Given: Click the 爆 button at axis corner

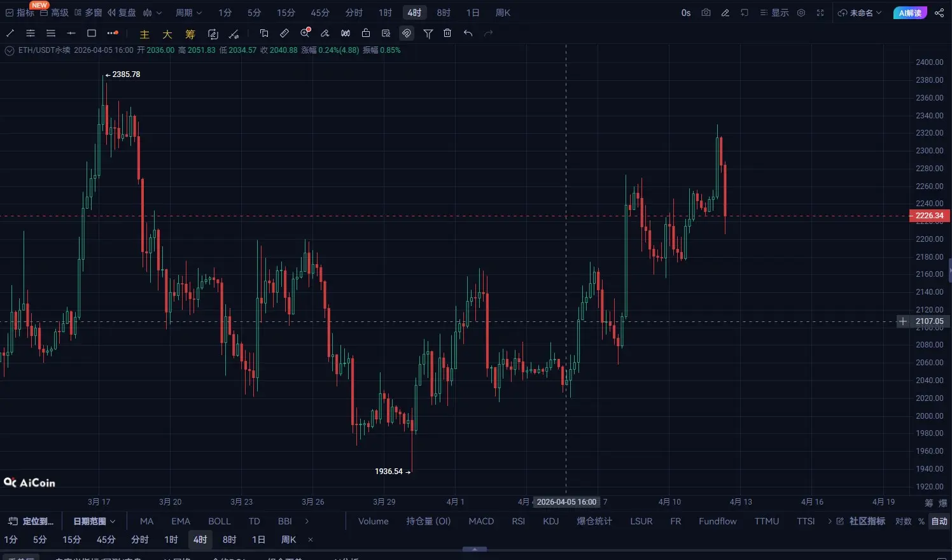Looking at the screenshot, I should pos(943,503).
